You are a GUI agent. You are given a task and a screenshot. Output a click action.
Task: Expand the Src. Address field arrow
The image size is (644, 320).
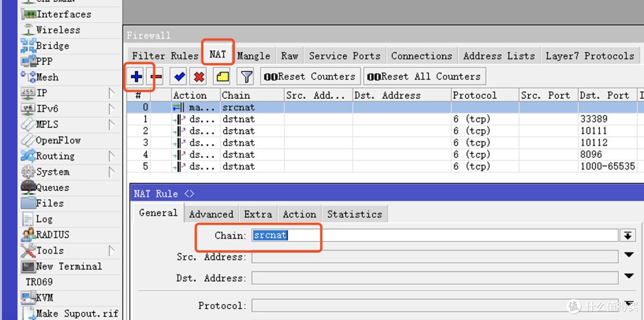pyautogui.click(x=628, y=256)
